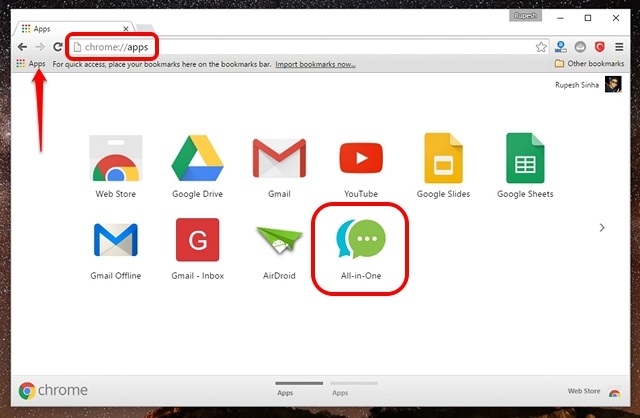Launch Google Drive app
The width and height of the screenshot is (640, 418).
(197, 158)
